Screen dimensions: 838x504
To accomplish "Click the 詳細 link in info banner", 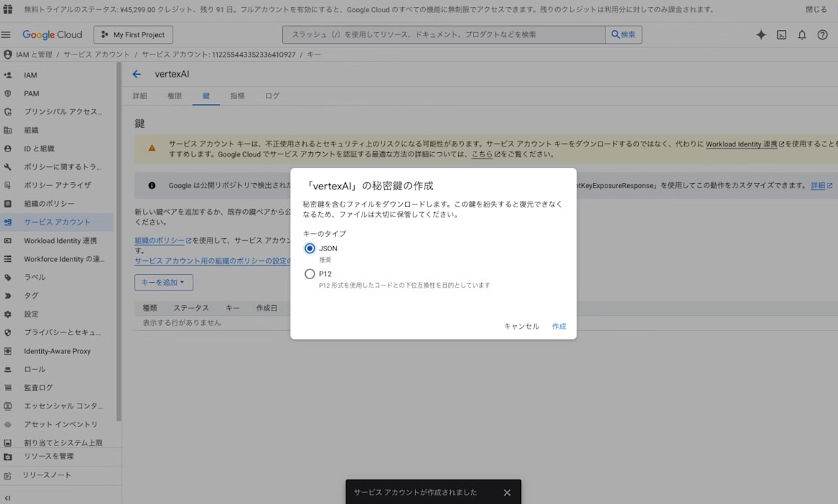I will pyautogui.click(x=821, y=186).
